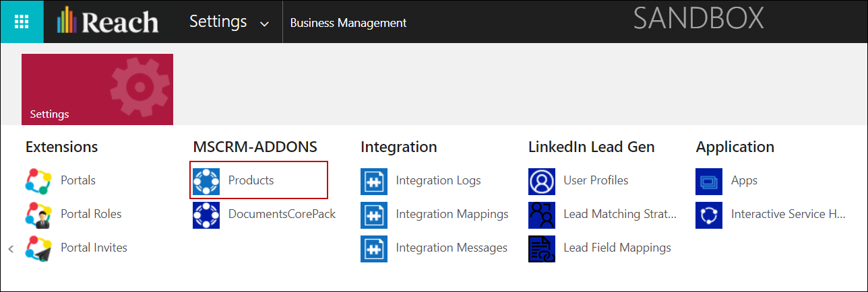
Task: Click the Integration Messages icon
Action: pos(373,248)
